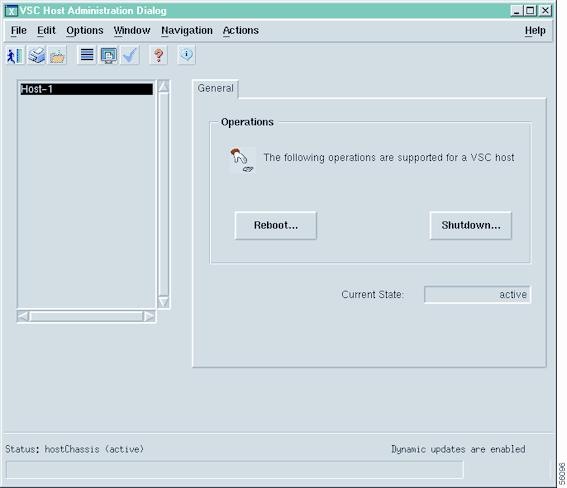Image resolution: width=567 pixels, height=488 pixels.
Task: Open the File menu
Action: (18, 31)
